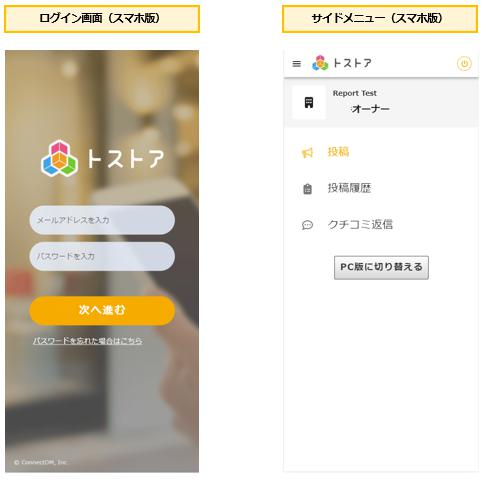Click the トストア text in the sidebar header
Image resolution: width=482 pixels, height=484 pixels.
pyautogui.click(x=352, y=63)
